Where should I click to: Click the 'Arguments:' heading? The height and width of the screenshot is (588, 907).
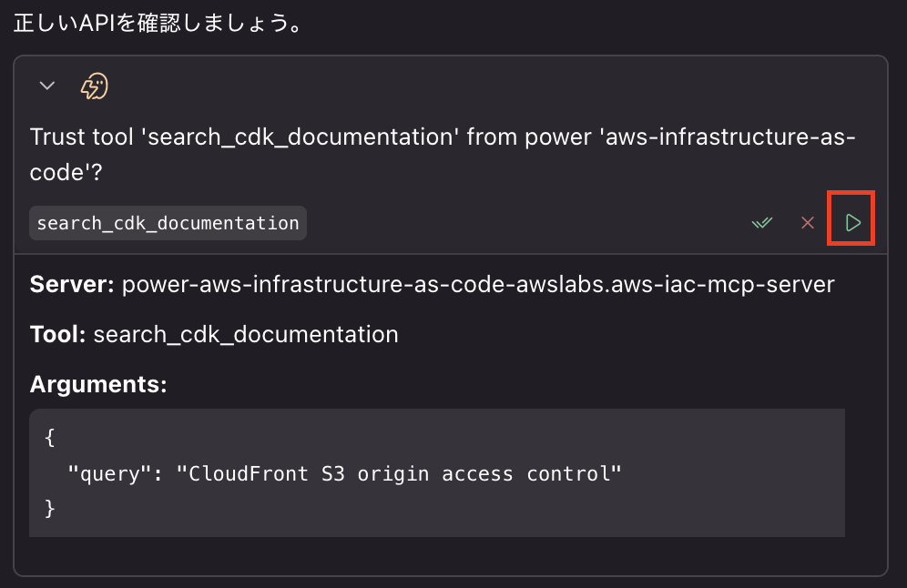click(x=98, y=384)
